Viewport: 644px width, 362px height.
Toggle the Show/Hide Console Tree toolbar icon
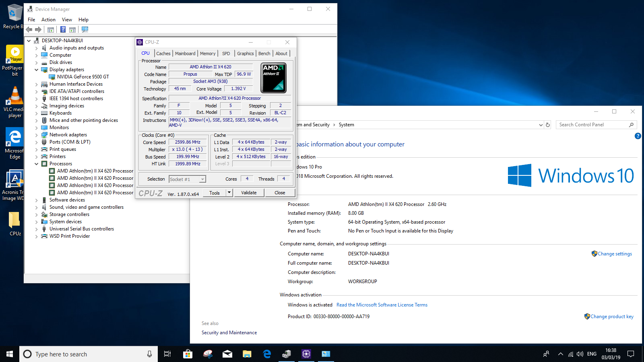point(51,29)
